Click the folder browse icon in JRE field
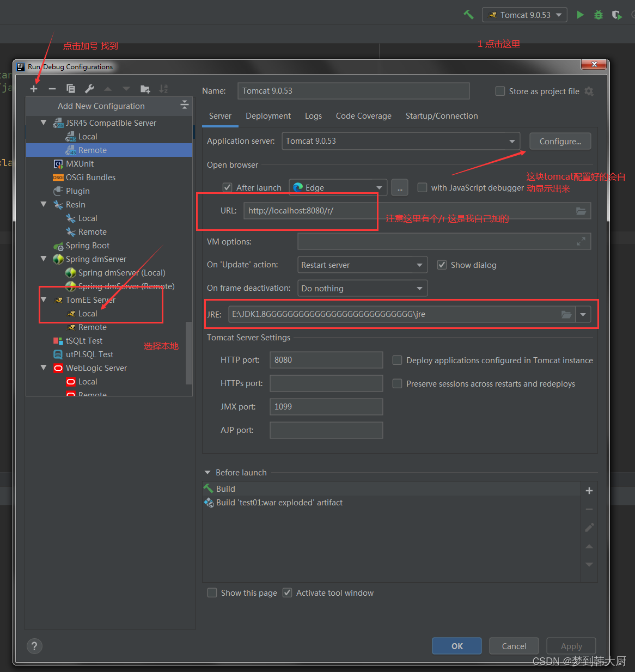Screen dimensions: 635x672 coord(566,314)
